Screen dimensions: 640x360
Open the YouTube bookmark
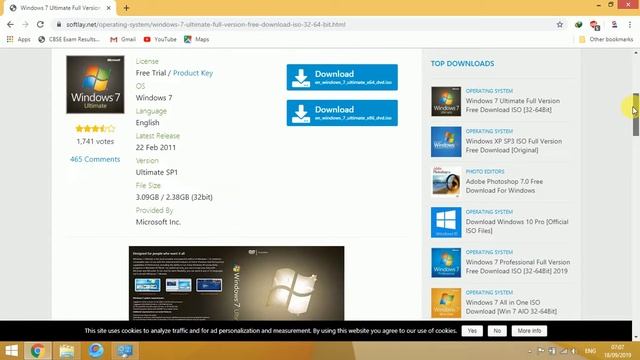tap(160, 39)
